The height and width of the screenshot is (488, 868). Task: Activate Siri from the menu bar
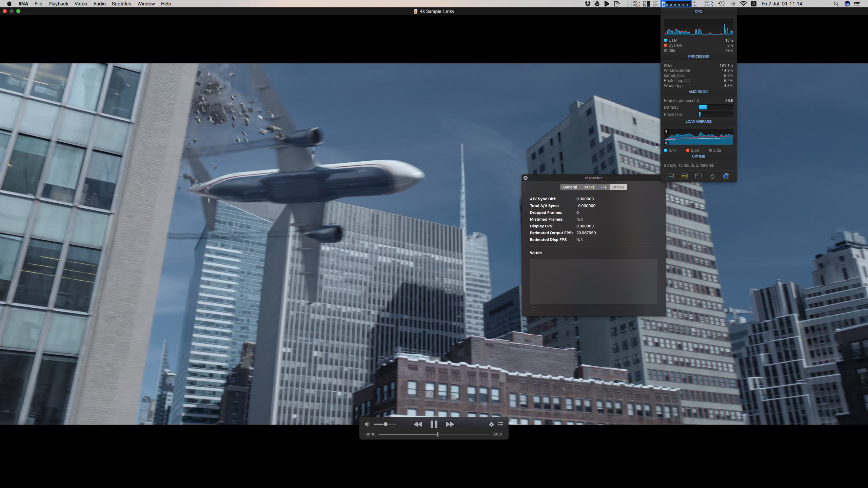tap(847, 4)
